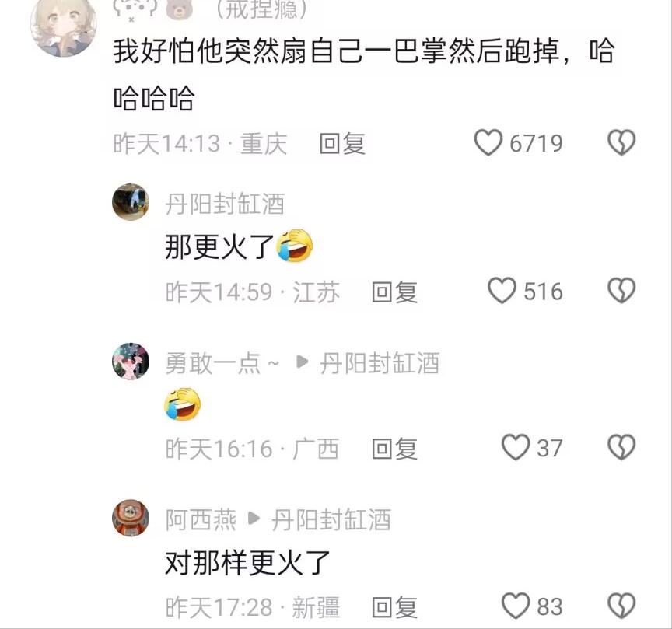Open 丹阳封缸酒's profile via username
The height and width of the screenshot is (629, 672).
[225, 203]
